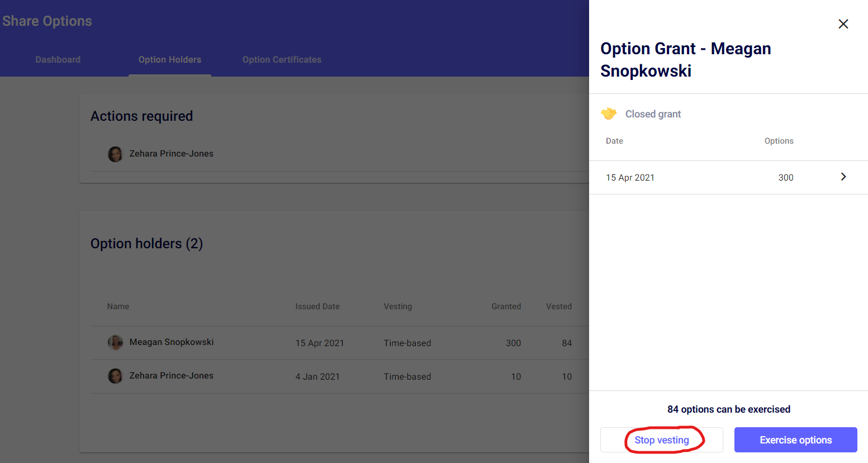Open the Dashboard tab
Image resolution: width=868 pixels, height=463 pixels.
(x=58, y=60)
